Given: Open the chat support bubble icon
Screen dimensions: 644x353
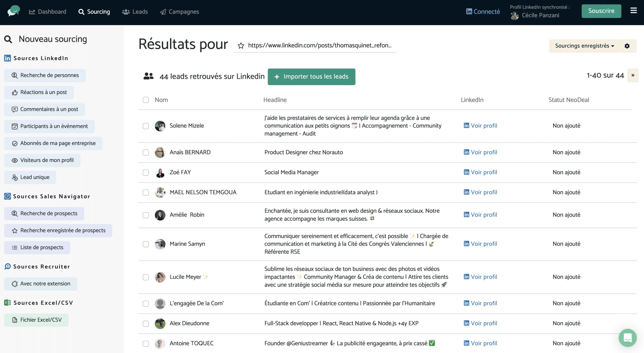Looking at the screenshot, I should click(628, 338).
